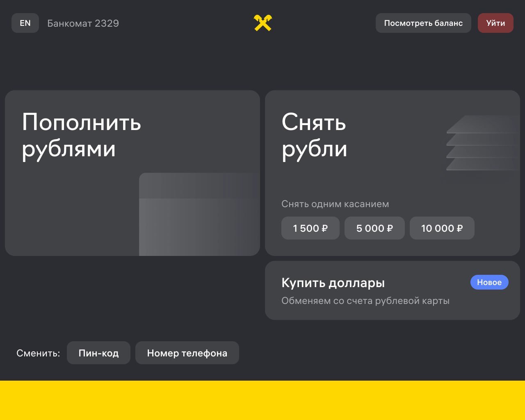The width and height of the screenshot is (525, 420).
Task: Change PIN with the Пин-код button
Action: 98,353
